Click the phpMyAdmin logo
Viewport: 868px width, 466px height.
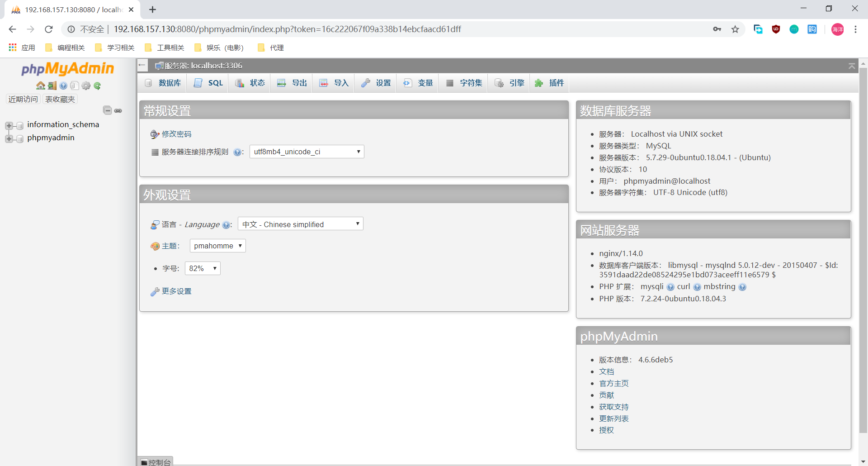coord(68,68)
